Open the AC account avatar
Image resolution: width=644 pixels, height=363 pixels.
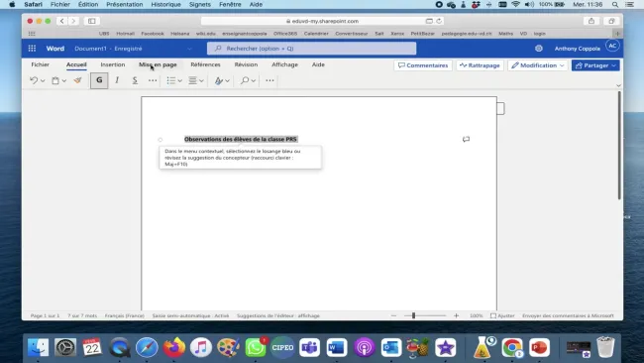pyautogui.click(x=612, y=46)
